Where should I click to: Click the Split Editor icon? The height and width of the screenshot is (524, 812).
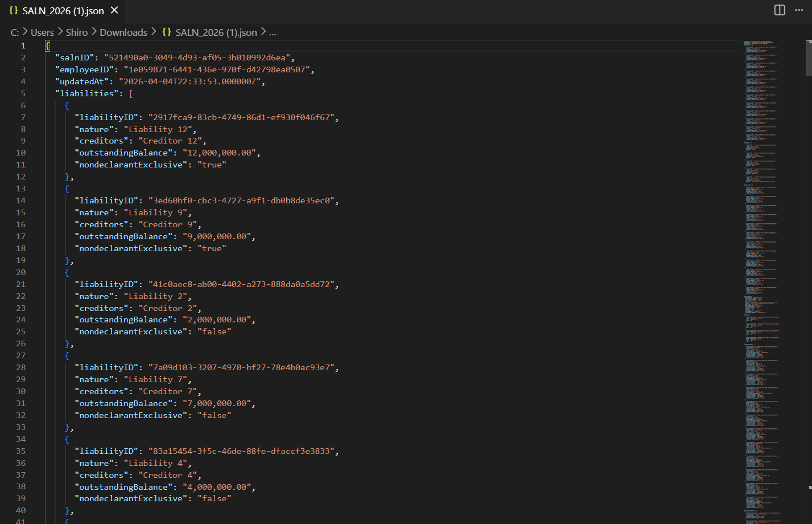(779, 10)
